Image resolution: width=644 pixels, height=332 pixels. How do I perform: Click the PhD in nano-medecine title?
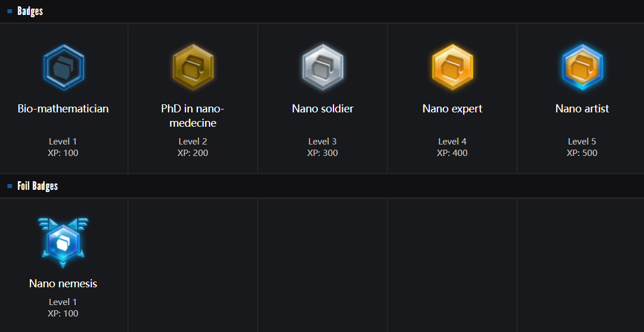[x=193, y=115]
